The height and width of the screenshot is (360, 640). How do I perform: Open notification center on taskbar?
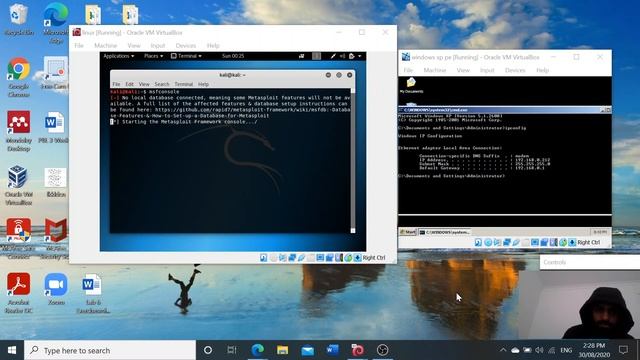pyautogui.click(x=623, y=350)
